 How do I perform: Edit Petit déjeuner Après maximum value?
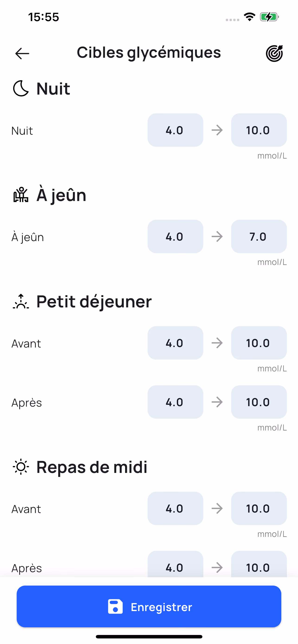[259, 402]
